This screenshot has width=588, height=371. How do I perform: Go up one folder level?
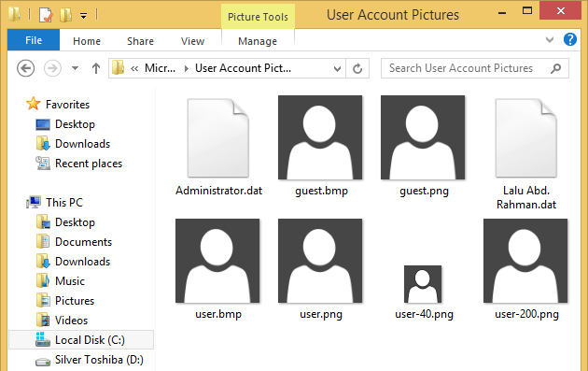[96, 68]
